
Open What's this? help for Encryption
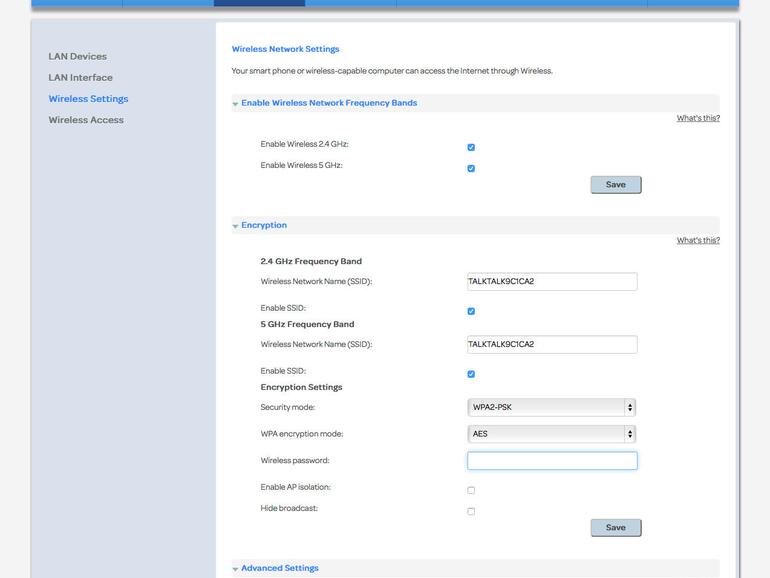point(698,240)
